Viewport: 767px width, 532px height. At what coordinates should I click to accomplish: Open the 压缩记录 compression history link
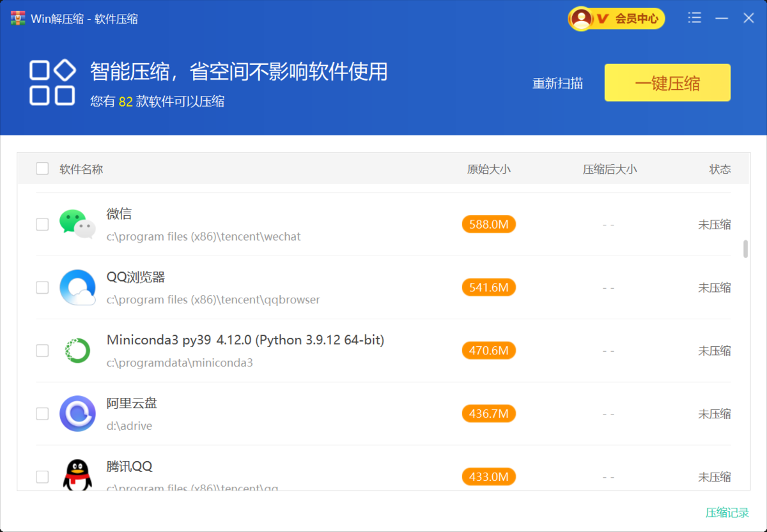point(727,513)
